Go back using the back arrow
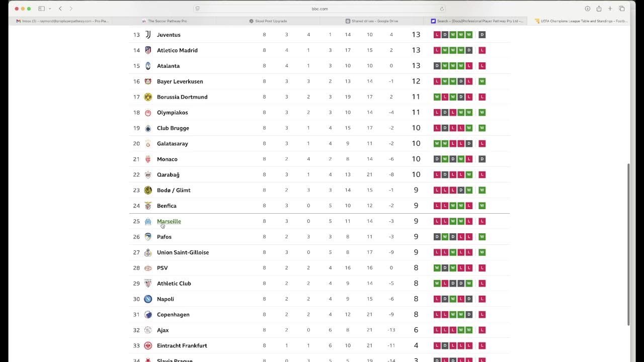 60,9
